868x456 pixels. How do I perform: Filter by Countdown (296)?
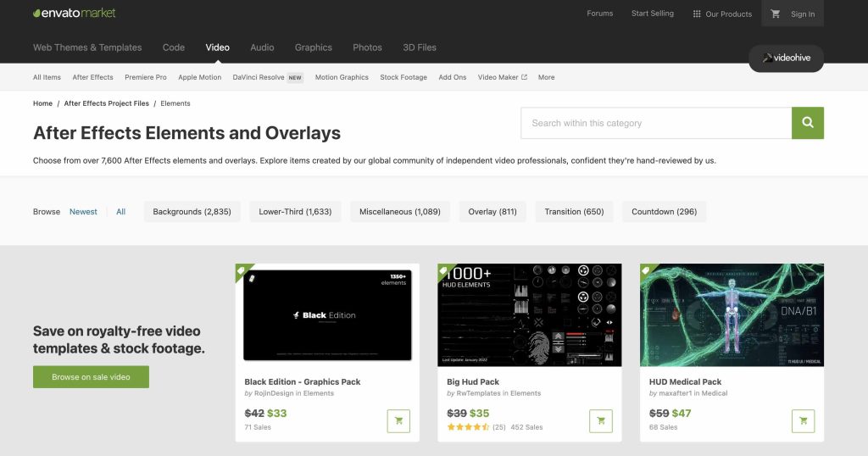point(664,212)
